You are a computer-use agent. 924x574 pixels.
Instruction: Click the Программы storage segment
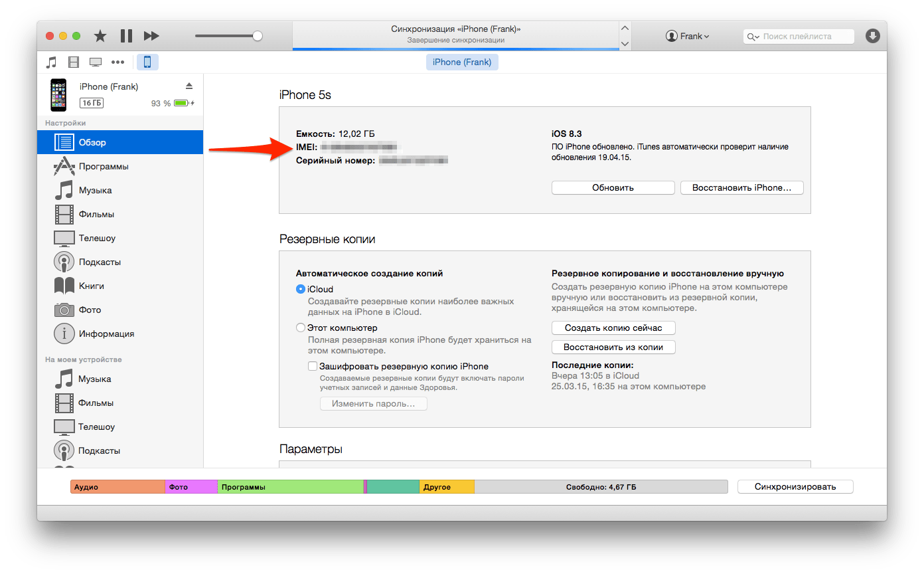tap(290, 487)
